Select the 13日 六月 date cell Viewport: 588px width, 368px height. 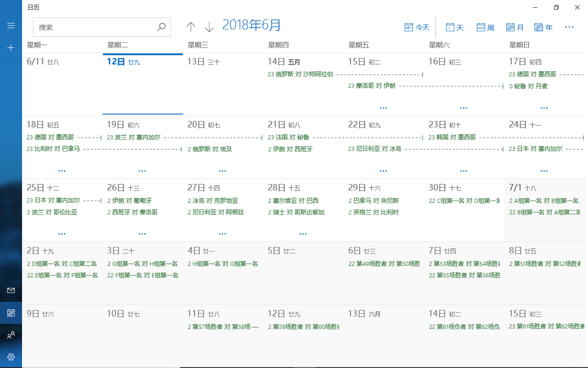384,336
